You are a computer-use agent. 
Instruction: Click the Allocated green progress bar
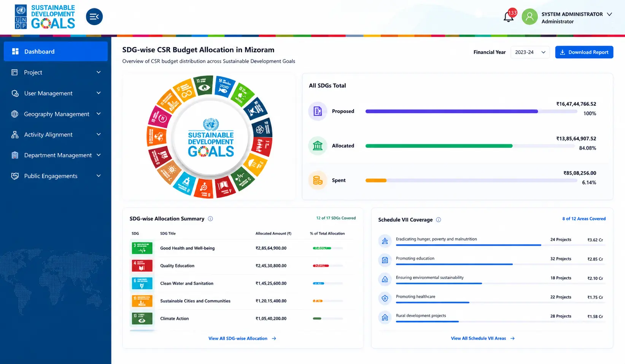tap(439, 146)
